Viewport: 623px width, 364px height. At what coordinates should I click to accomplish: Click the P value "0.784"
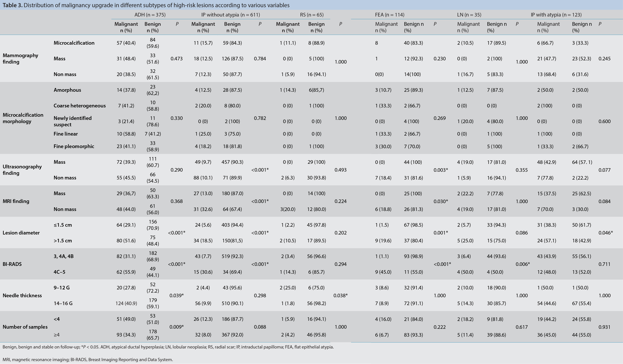point(260,59)
